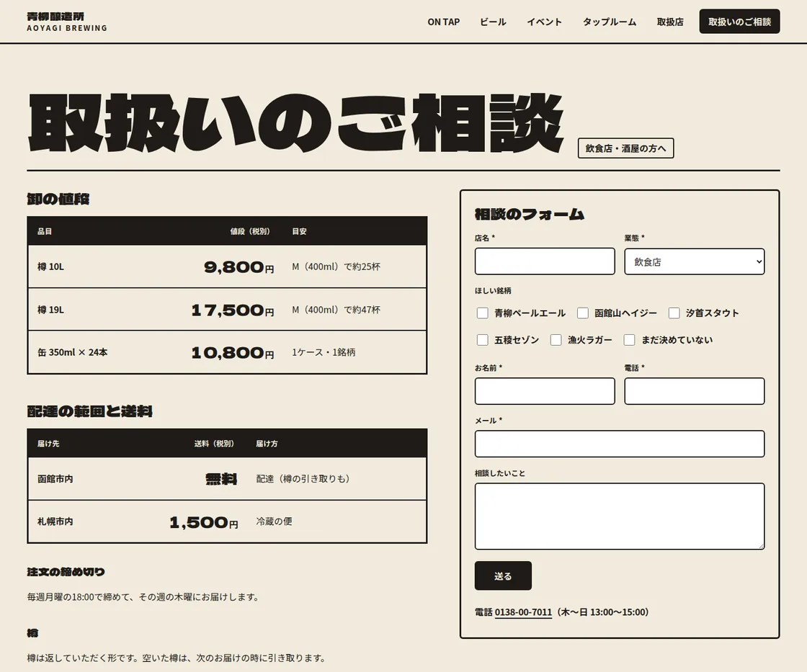The image size is (807, 672).
Task: Tick the 函館山ヘイジー checkbox
Action: point(583,313)
